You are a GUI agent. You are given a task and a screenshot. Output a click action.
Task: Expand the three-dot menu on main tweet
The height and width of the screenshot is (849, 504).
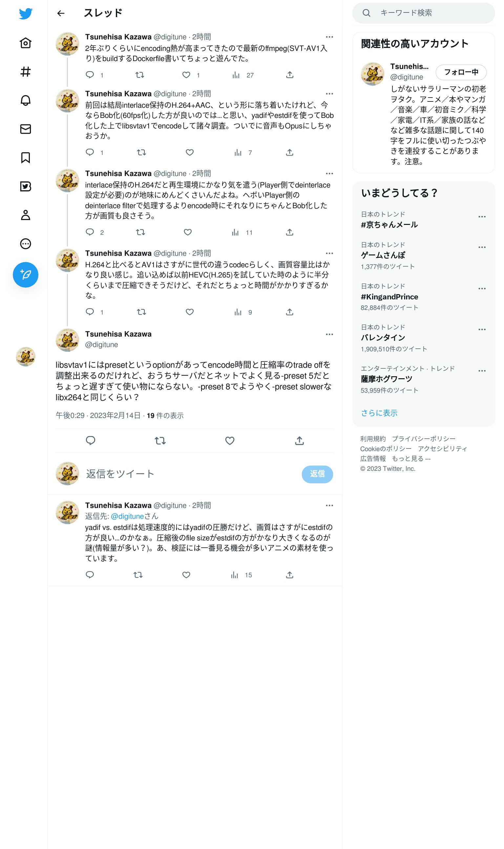click(329, 334)
